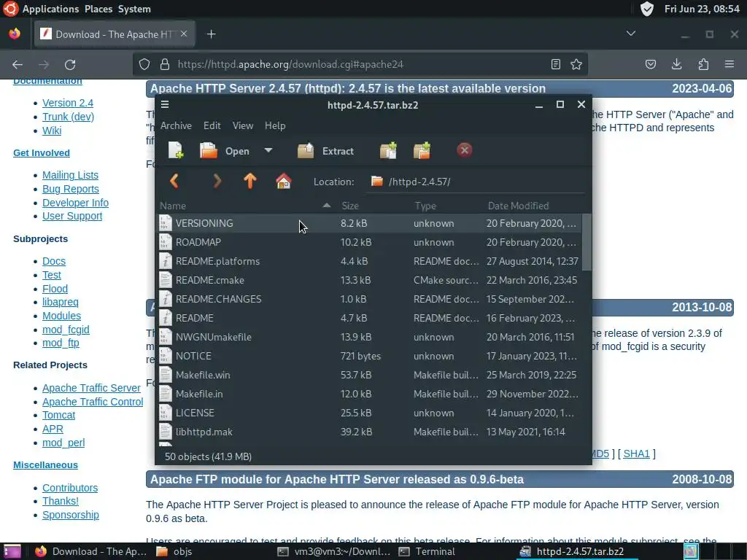Click the new archive icon in toolbar
This screenshot has height=560, width=747.
[176, 150]
